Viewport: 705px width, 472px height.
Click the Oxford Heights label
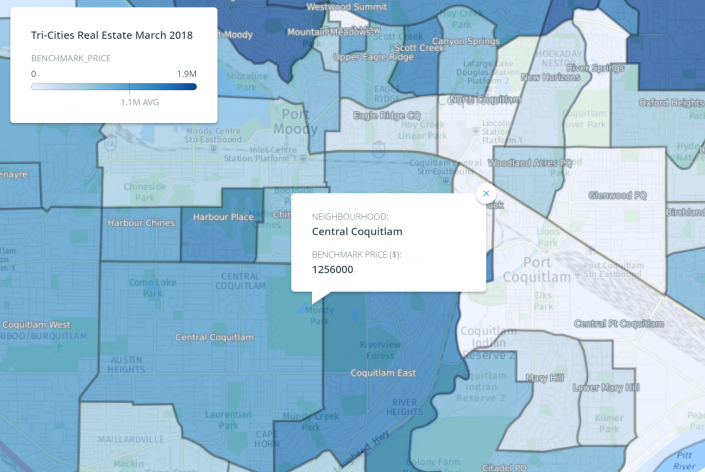coord(672,102)
